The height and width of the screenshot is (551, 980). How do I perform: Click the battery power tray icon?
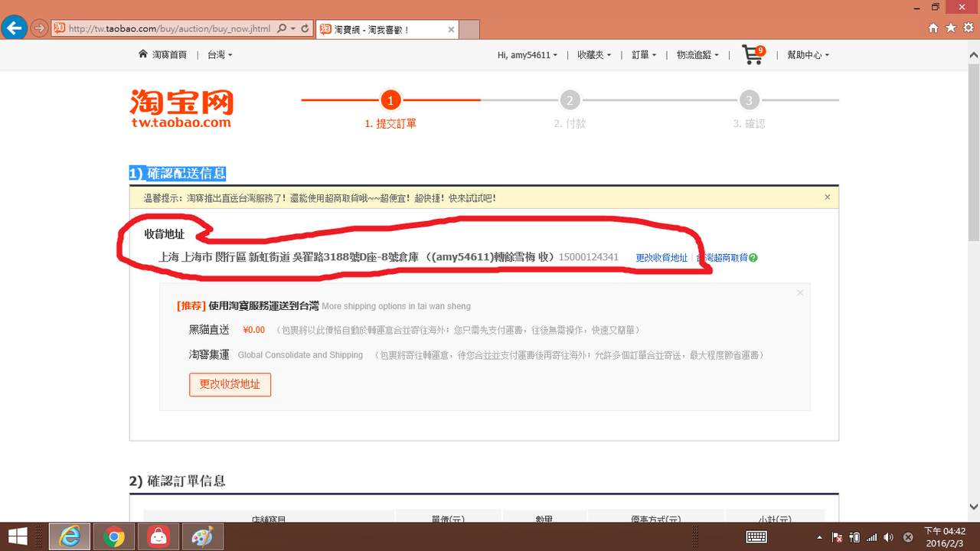click(854, 537)
